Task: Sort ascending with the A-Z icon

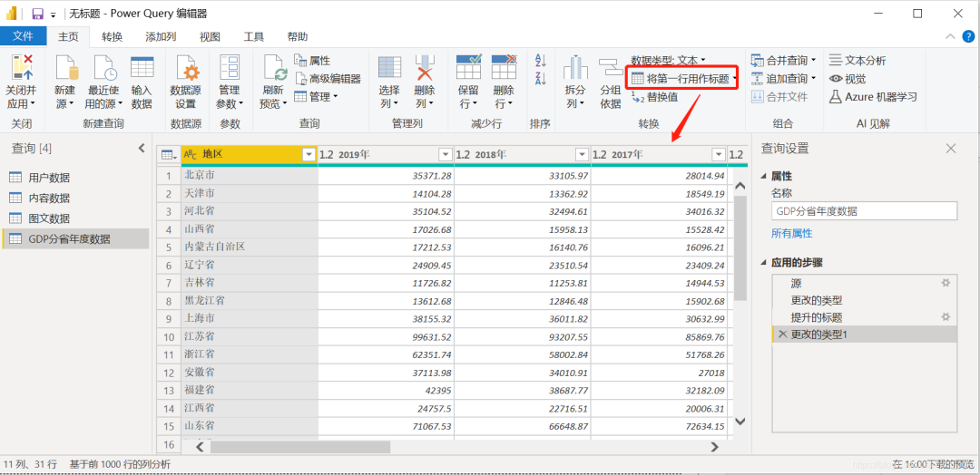Action: pyautogui.click(x=541, y=61)
